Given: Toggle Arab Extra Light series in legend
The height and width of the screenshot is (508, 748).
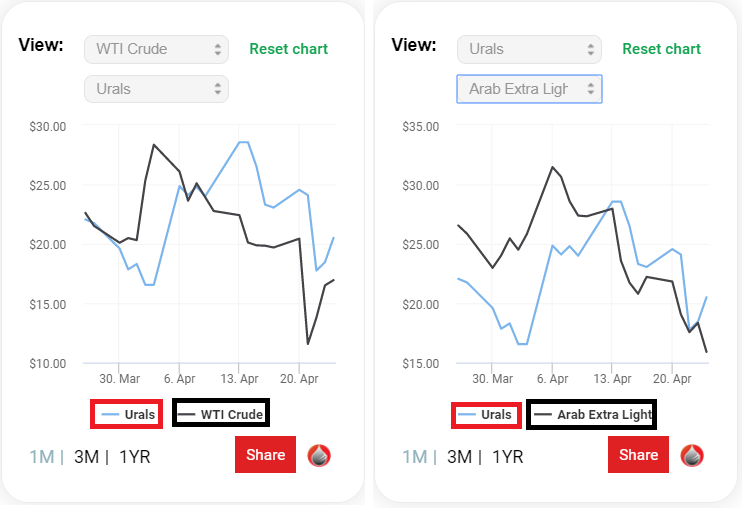Looking at the screenshot, I should coord(593,414).
